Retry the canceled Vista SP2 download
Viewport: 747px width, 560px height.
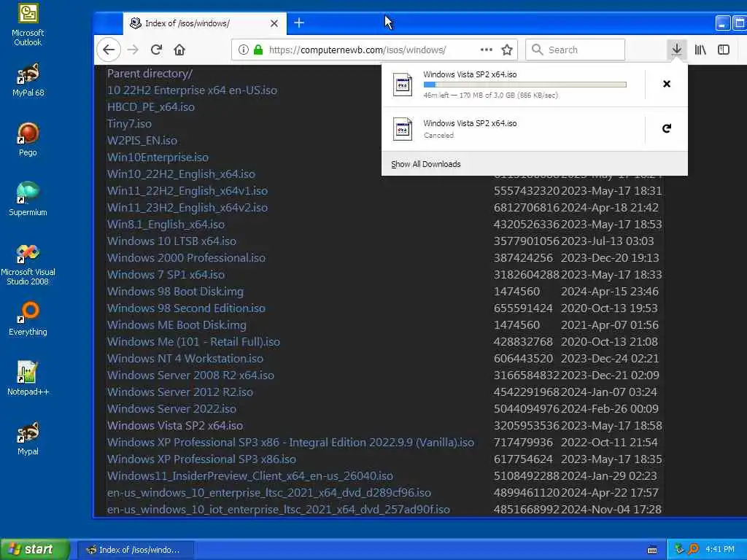667,128
